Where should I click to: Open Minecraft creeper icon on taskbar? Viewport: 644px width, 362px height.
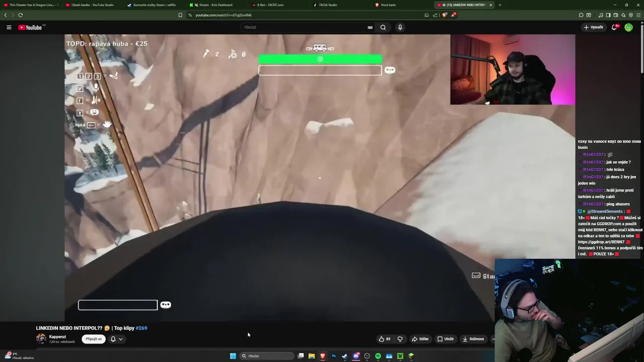coord(400,356)
